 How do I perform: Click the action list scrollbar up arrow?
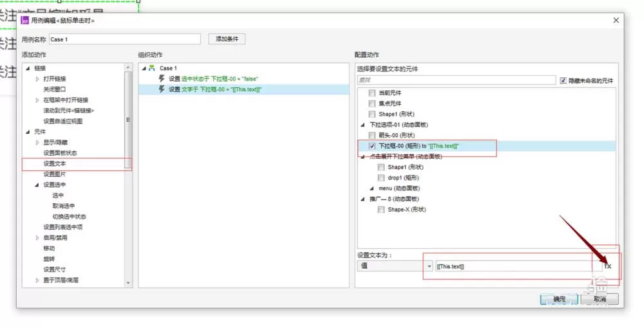(x=128, y=67)
